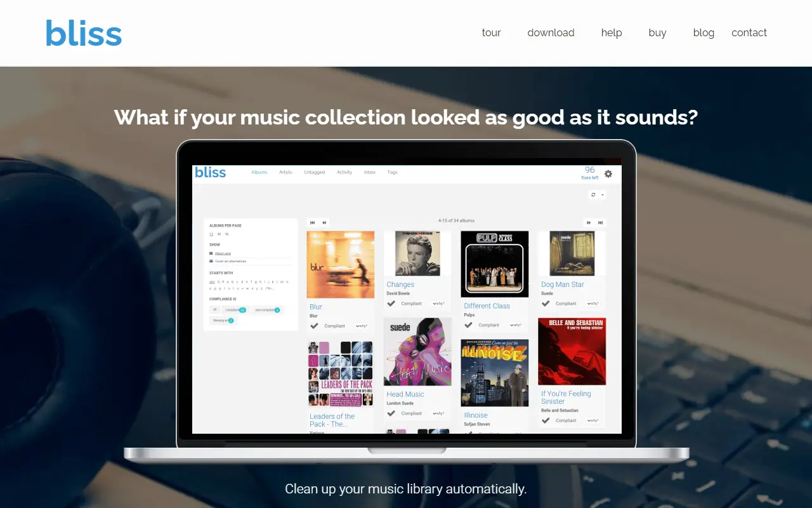812x508 pixels.
Task: Click the large bliss website logo
Action: (x=84, y=33)
